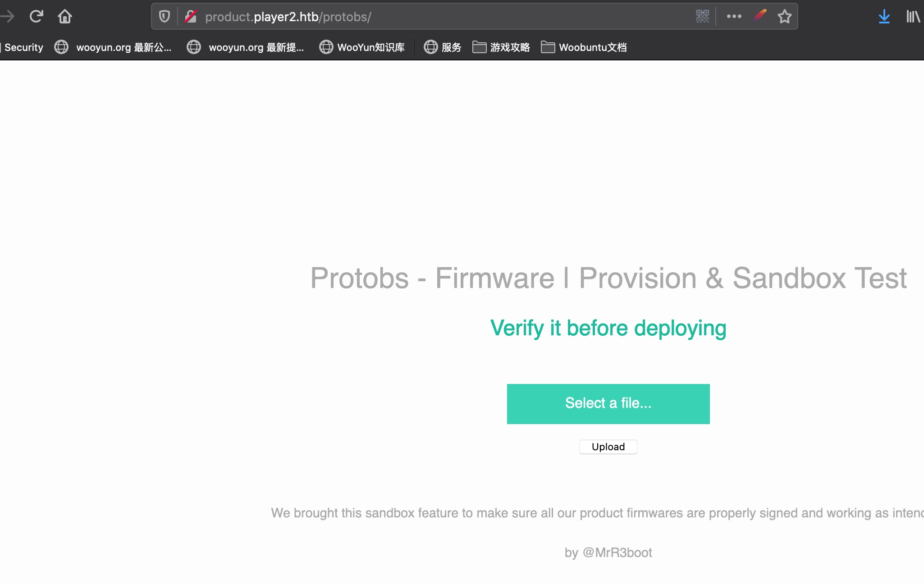Open the Security bookmarks folder
Screen dimensions: 924x585
pos(23,47)
